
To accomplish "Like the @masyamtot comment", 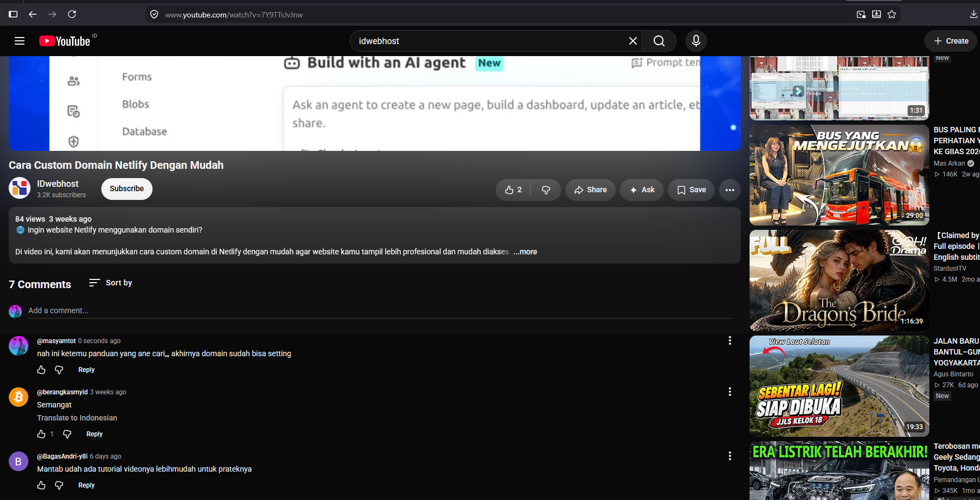I will point(41,370).
